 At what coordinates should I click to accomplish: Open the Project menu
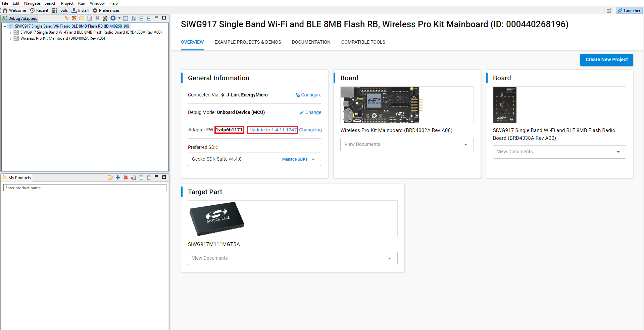pos(67,3)
